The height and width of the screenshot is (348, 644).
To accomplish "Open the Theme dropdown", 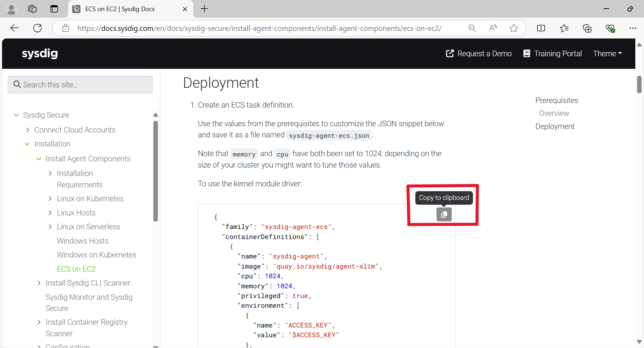I will click(x=608, y=53).
